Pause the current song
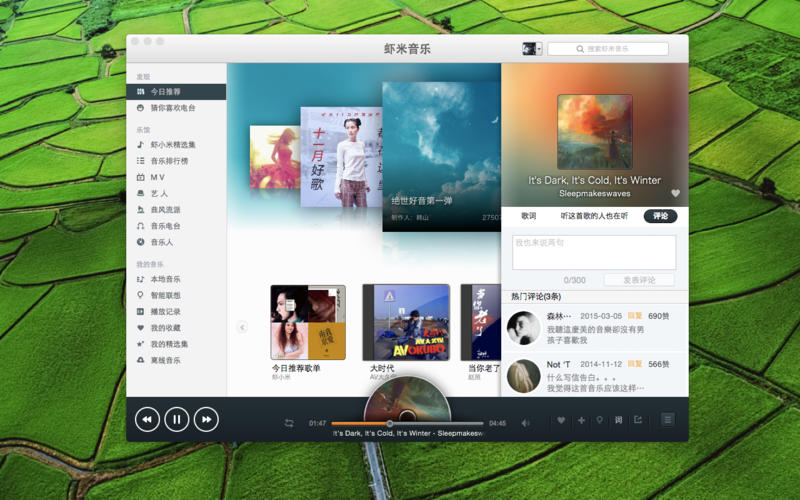This screenshot has width=800, height=500. pyautogui.click(x=177, y=419)
